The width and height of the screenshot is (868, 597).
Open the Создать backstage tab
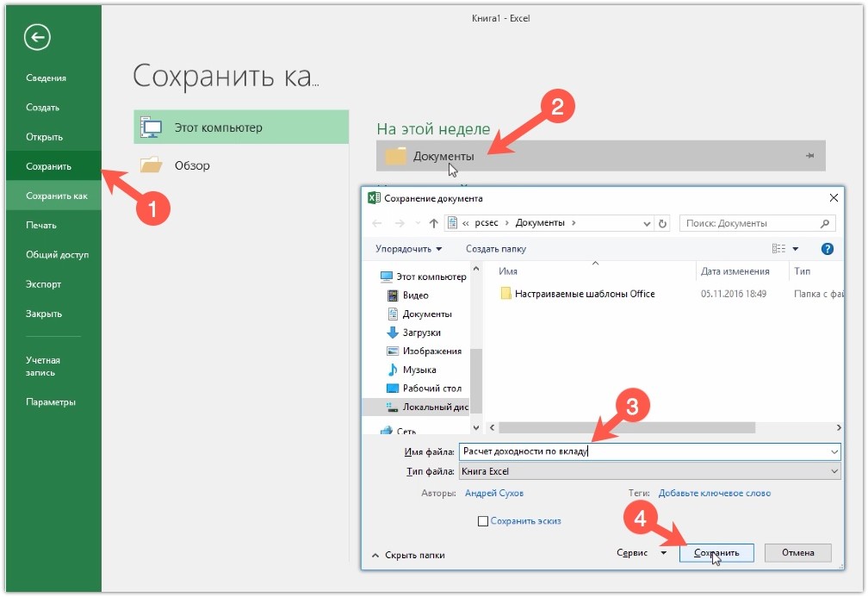coord(43,108)
